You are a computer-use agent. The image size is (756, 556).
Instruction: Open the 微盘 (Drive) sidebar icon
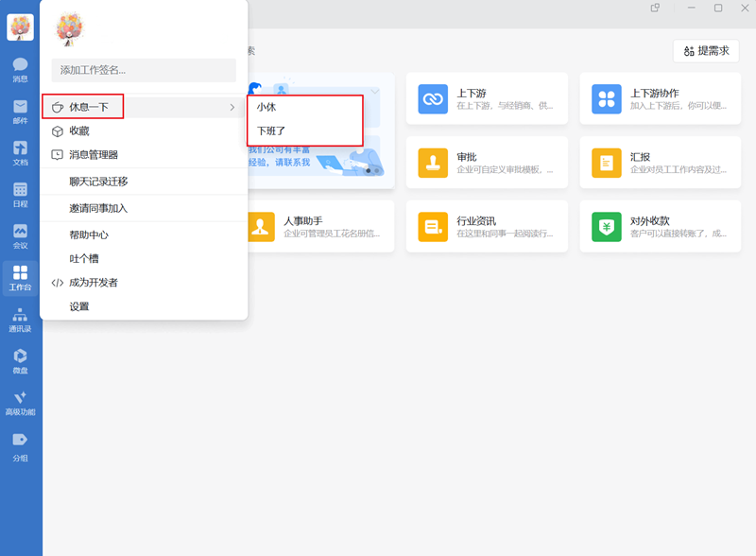(20, 359)
